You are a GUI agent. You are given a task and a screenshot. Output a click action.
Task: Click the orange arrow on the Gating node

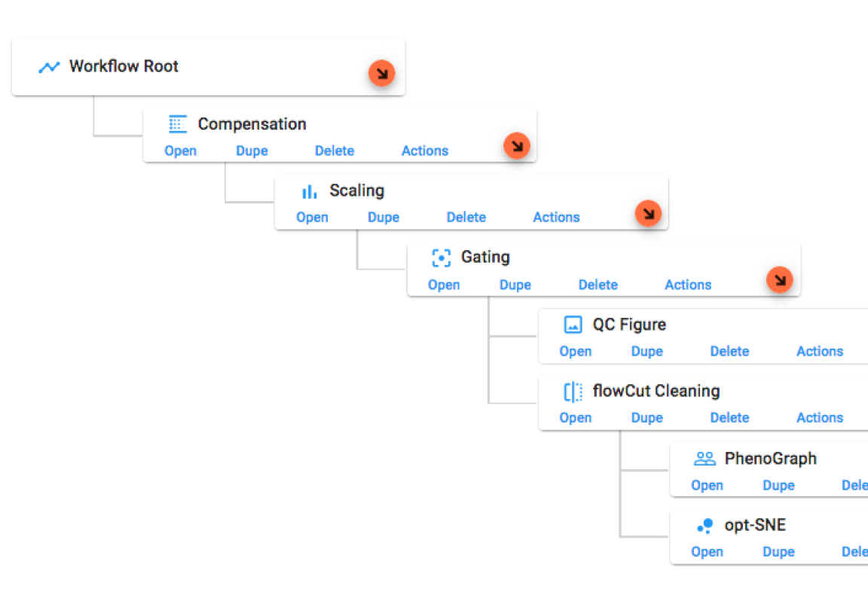coord(781,279)
